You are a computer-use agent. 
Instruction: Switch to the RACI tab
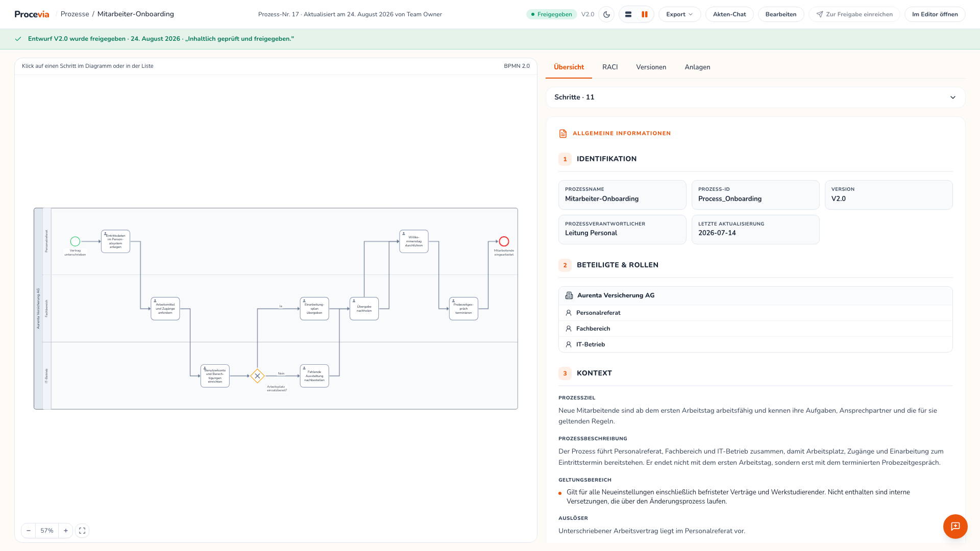click(610, 67)
